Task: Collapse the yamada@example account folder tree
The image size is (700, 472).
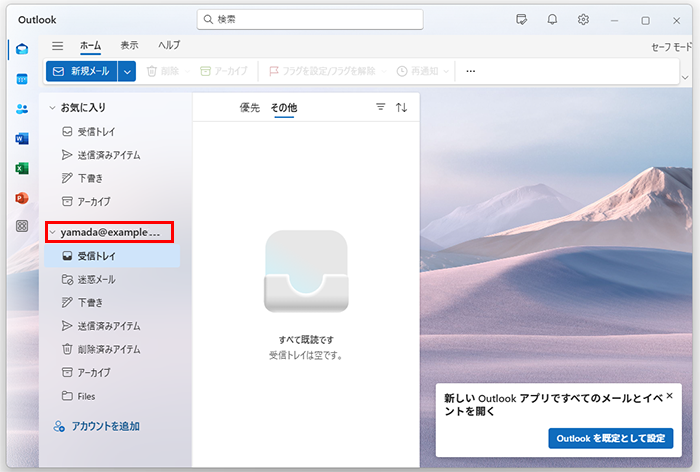Action: 52,233
